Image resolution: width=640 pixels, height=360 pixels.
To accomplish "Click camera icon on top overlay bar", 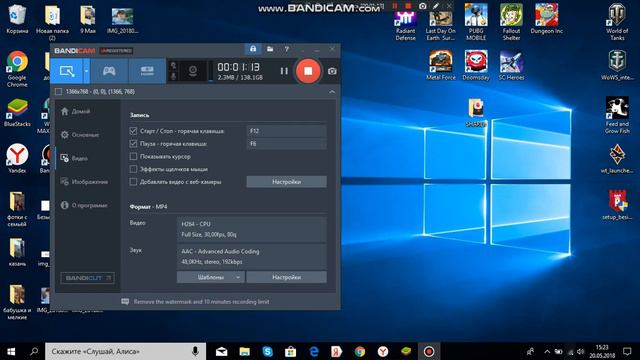I will 422,6.
